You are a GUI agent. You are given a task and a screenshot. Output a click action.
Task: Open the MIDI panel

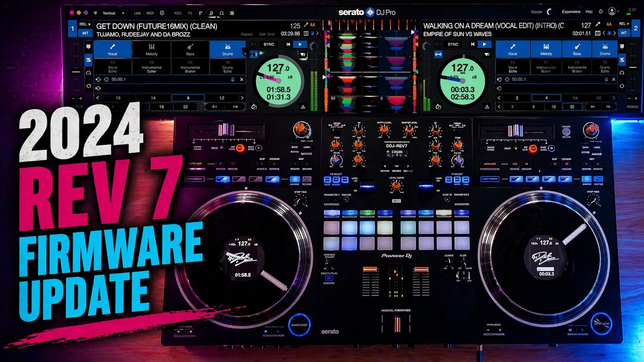pos(150,13)
